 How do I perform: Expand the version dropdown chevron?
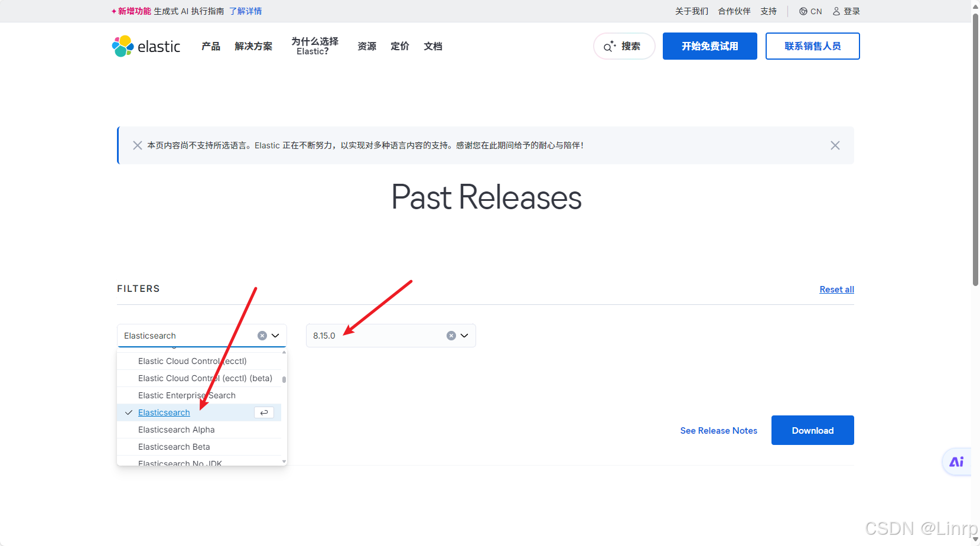click(464, 336)
